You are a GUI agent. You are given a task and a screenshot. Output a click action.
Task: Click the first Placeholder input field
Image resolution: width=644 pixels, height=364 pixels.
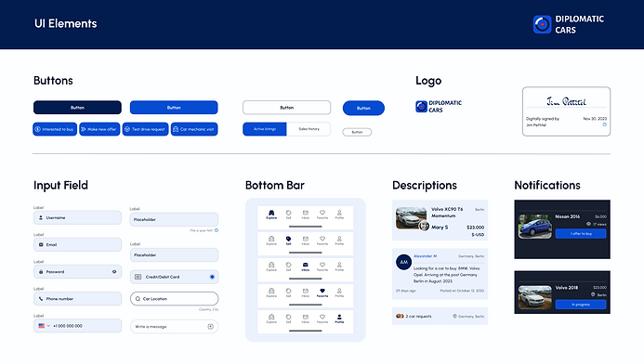click(x=174, y=219)
